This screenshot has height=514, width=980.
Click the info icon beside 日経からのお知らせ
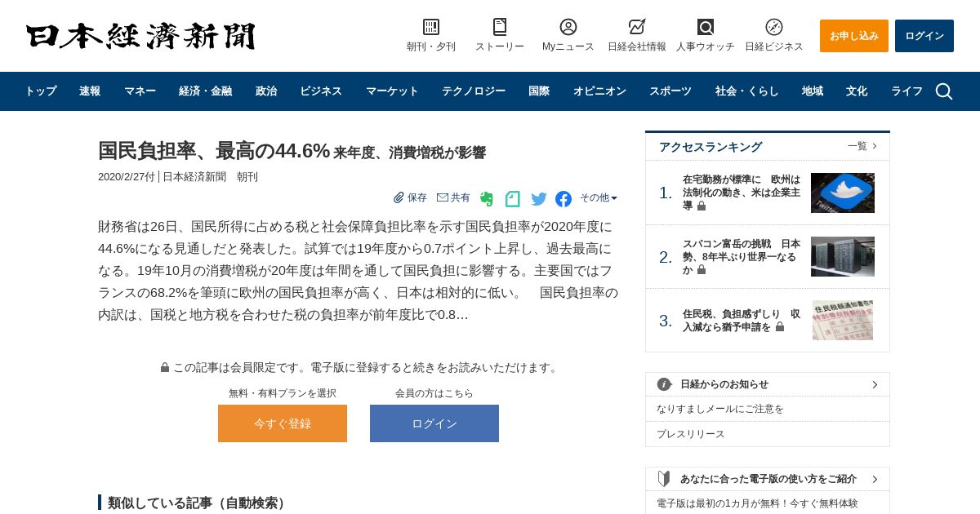point(665,384)
